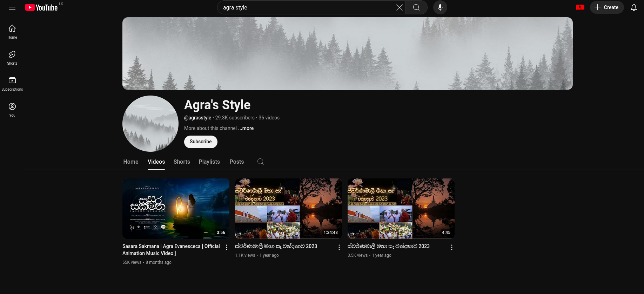Open the hamburger guide menu

12,7
